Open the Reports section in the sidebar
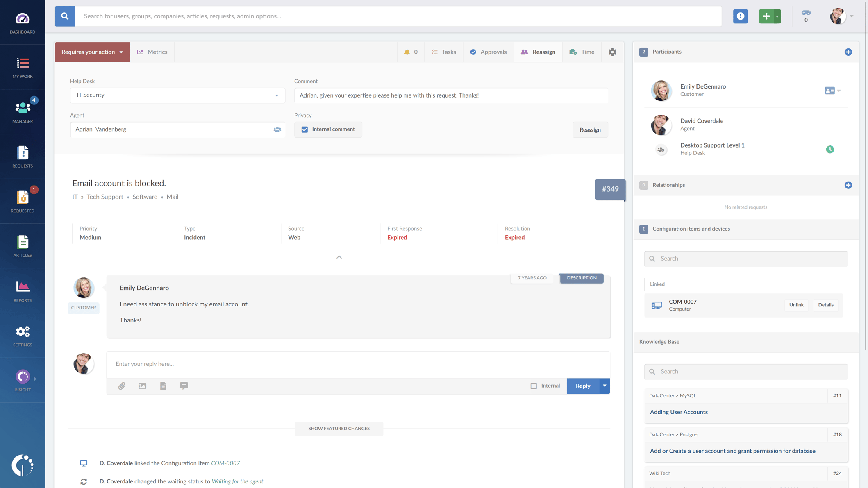This screenshot has height=488, width=868. (x=22, y=291)
